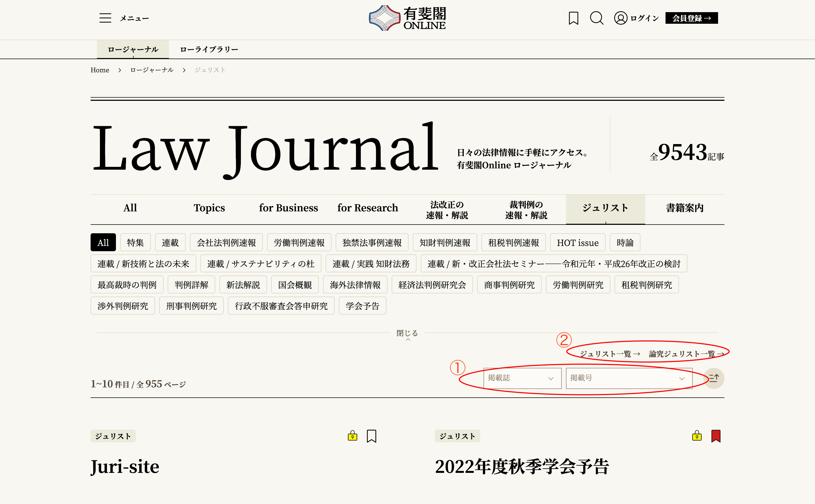The width and height of the screenshot is (815, 504).
Task: Click the sort order icon button
Action: pyautogui.click(x=714, y=378)
